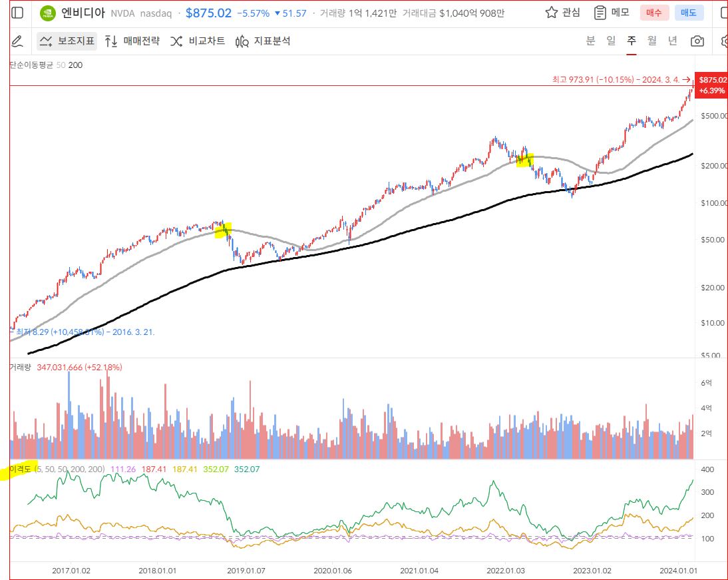Click the +6.39% tag on price axis
The image size is (728, 580).
pyautogui.click(x=712, y=91)
